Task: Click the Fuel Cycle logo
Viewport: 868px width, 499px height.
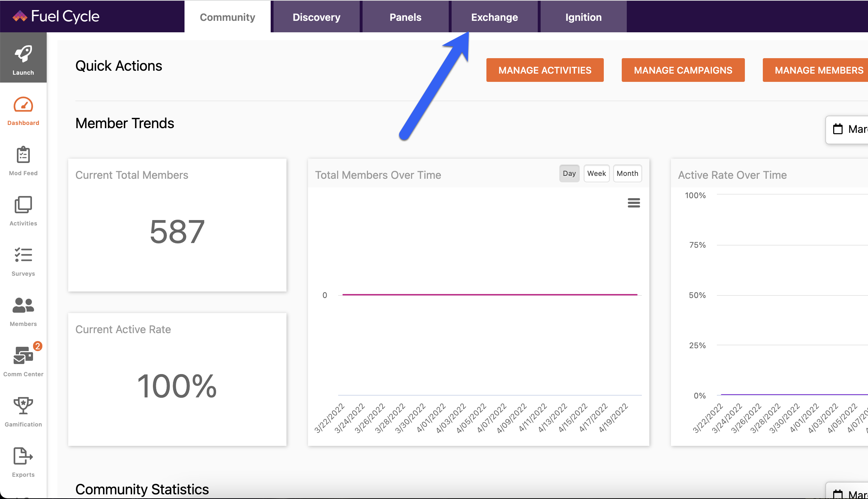Action: click(x=56, y=16)
